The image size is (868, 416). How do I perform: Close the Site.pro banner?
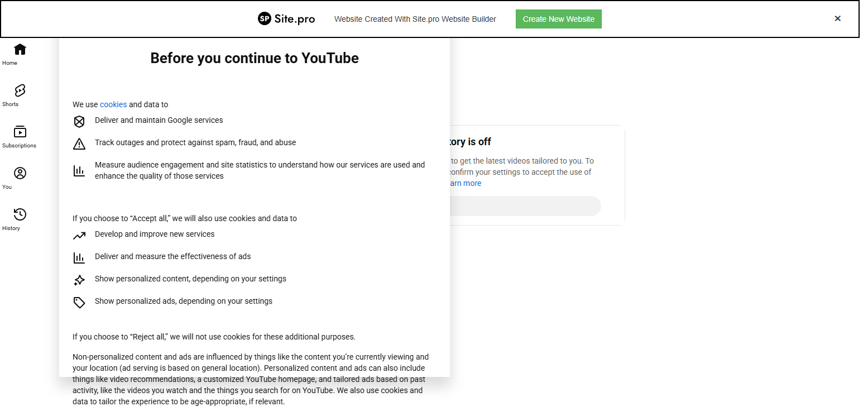837,18
